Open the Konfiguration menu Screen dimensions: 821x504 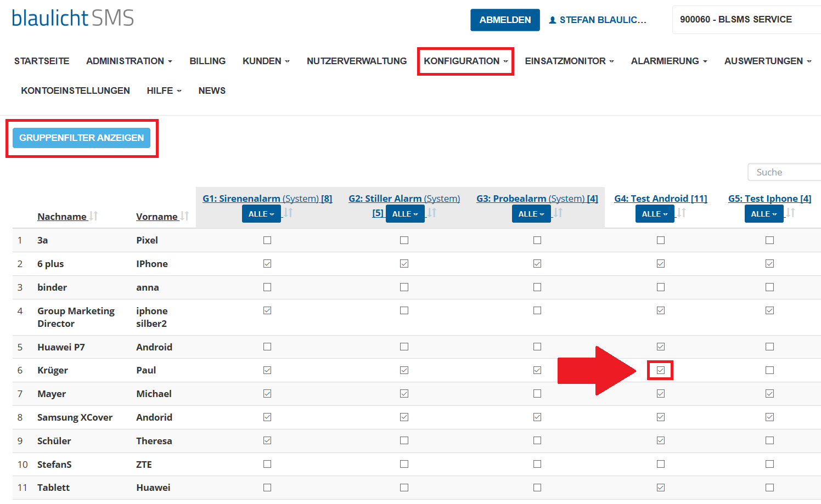tap(466, 61)
